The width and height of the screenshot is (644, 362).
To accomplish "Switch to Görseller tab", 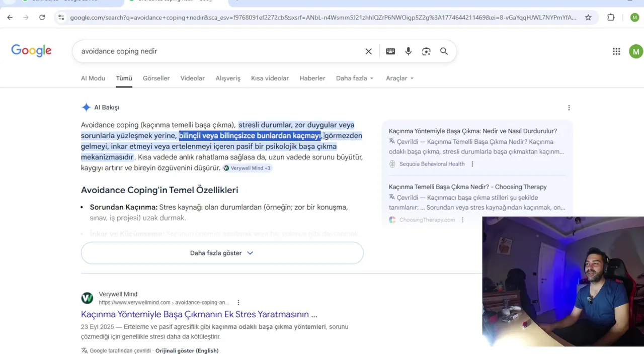I will click(156, 78).
